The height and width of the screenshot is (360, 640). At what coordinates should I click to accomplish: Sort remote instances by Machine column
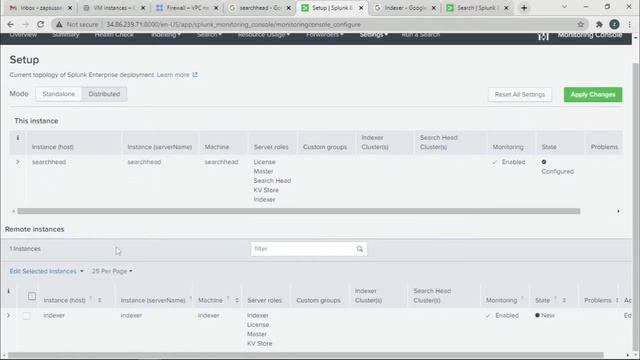[x=237, y=300]
